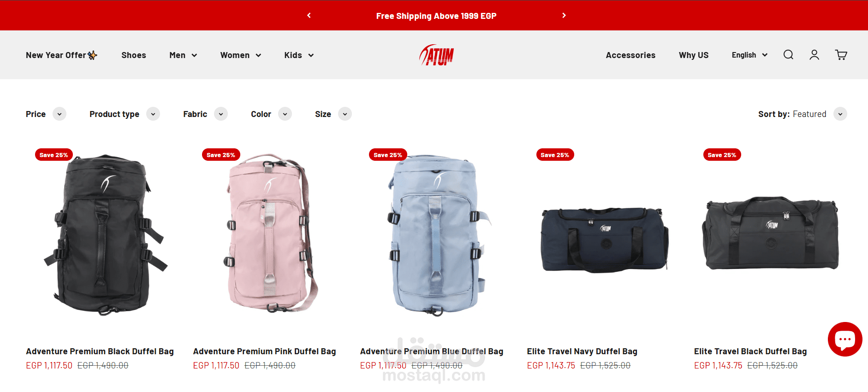Image resolution: width=868 pixels, height=392 pixels.
Task: Open the Sort by Featured dropdown
Action: pyautogui.click(x=803, y=114)
